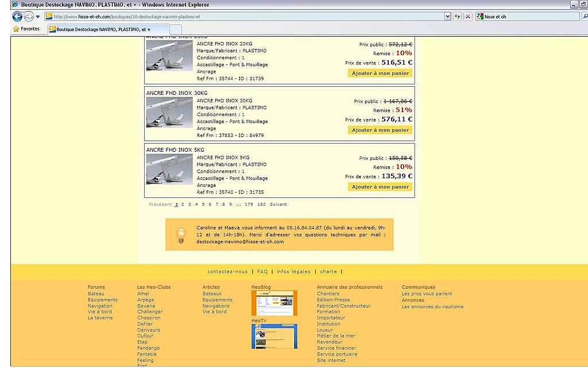Open the Fandango club link
The height and width of the screenshot is (368, 588).
pos(149,348)
